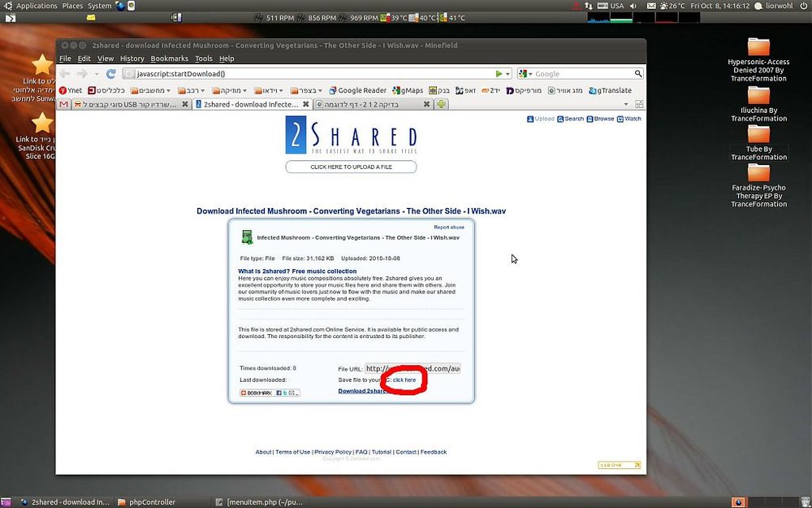Open the Sunway link starred desktop shortcut
This screenshot has width=812, height=508.
[x=41, y=65]
